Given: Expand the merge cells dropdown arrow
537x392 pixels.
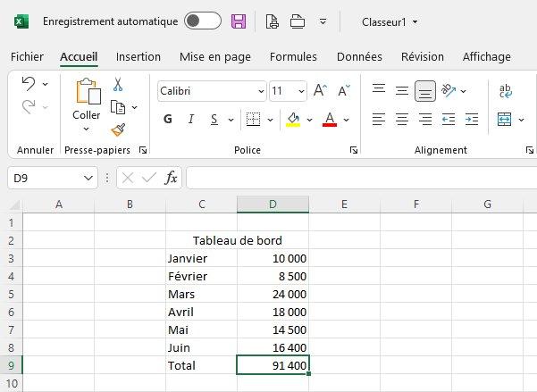Looking at the screenshot, I should (521, 120).
